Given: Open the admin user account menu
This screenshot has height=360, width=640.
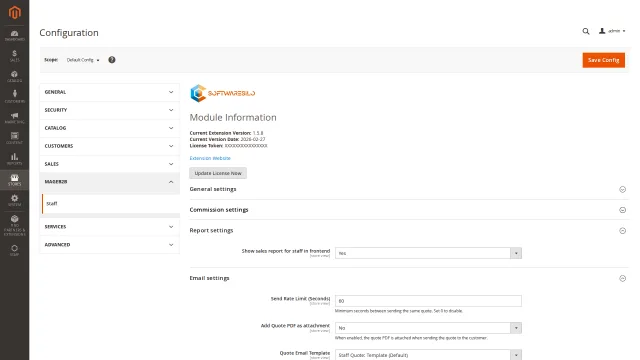Looking at the screenshot, I should pyautogui.click(x=612, y=31).
